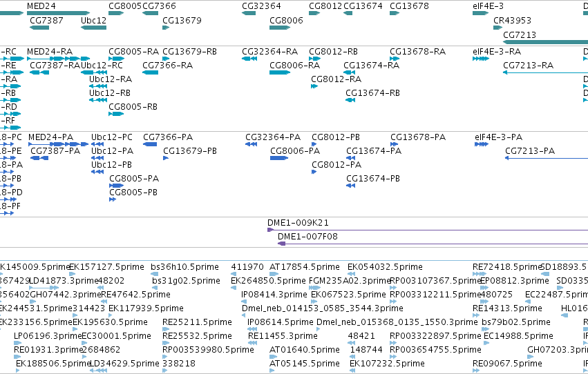Click the MED24 gene label
588x374 pixels.
coord(41,6)
